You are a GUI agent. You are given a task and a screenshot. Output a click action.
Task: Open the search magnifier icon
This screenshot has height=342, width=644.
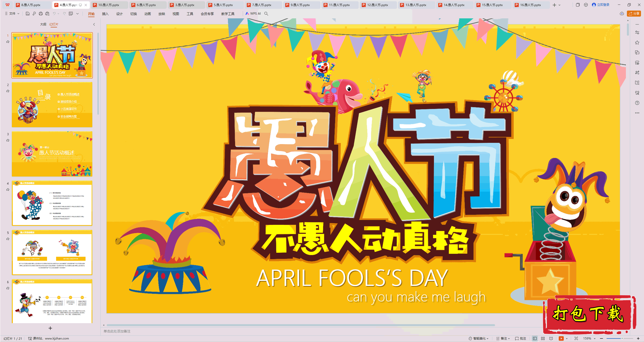tap(266, 14)
